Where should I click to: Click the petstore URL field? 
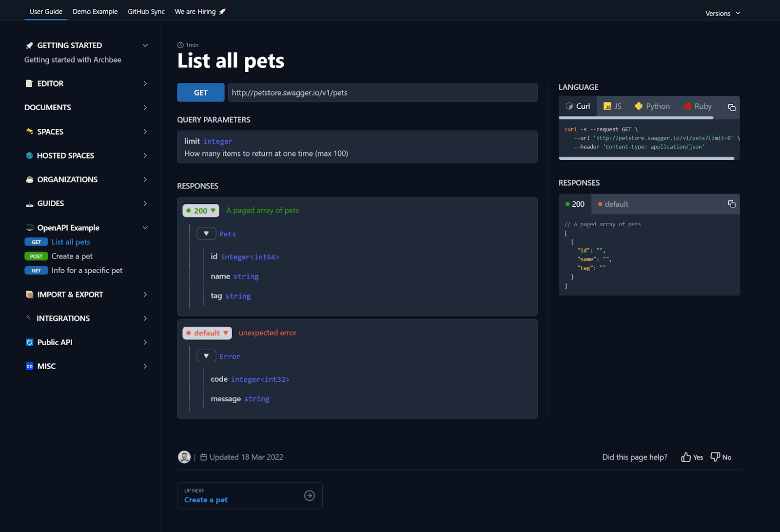pyautogui.click(x=382, y=93)
